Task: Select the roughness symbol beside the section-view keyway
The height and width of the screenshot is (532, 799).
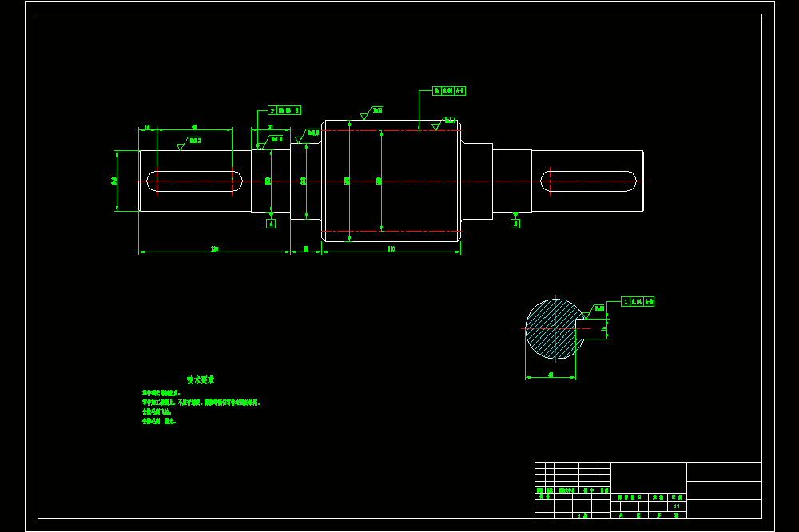Action: [593, 312]
